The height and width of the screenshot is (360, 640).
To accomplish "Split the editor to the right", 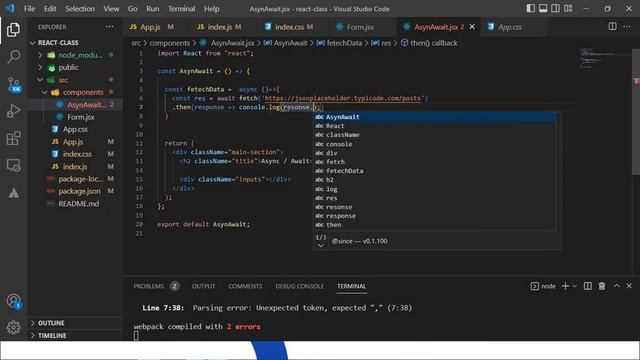I will coord(612,27).
